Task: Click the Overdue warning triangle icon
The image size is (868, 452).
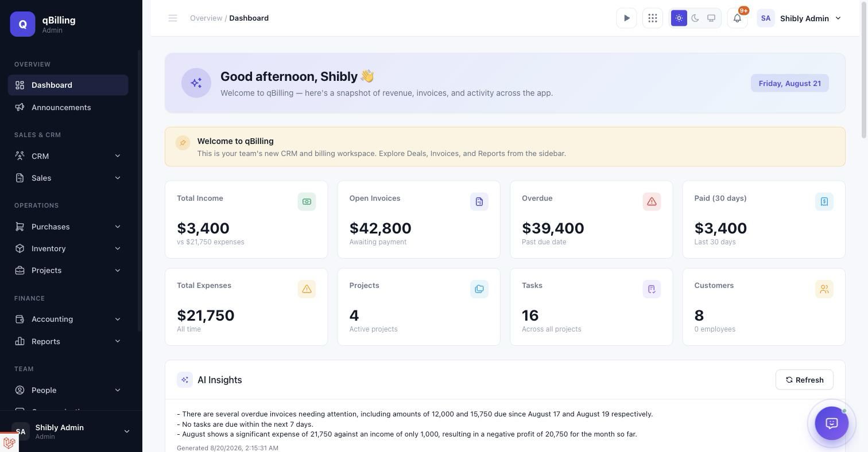Action: point(652,201)
